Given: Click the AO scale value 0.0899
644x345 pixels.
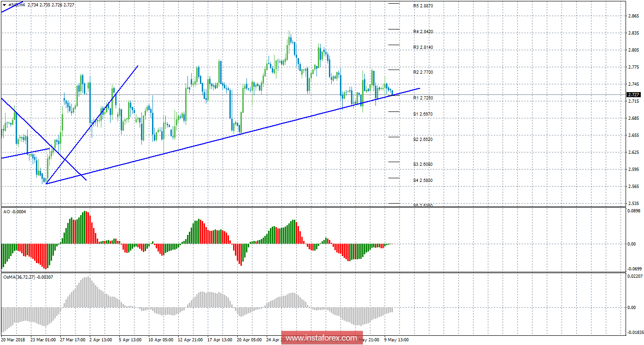Looking at the screenshot, I should coord(634,211).
